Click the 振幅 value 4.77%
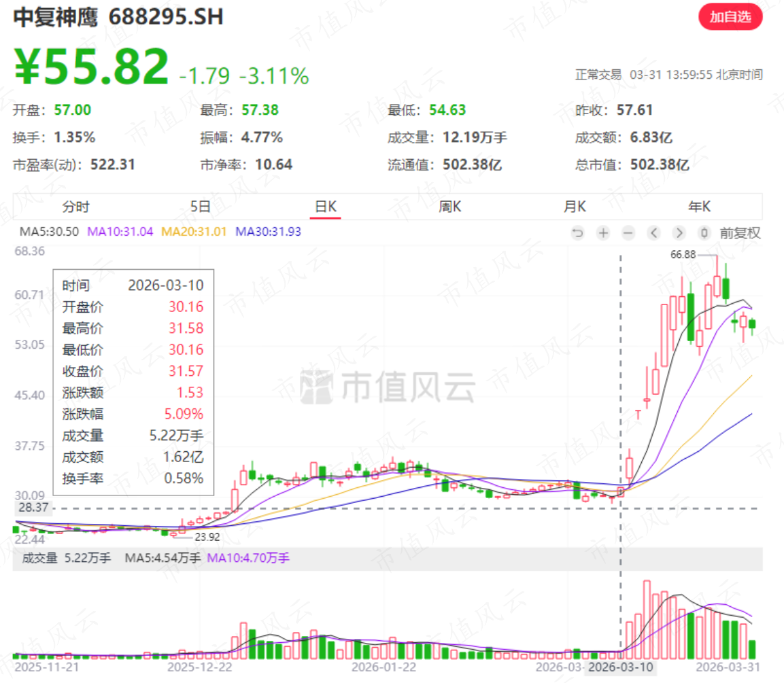This screenshot has height=683, width=784. (x=262, y=137)
